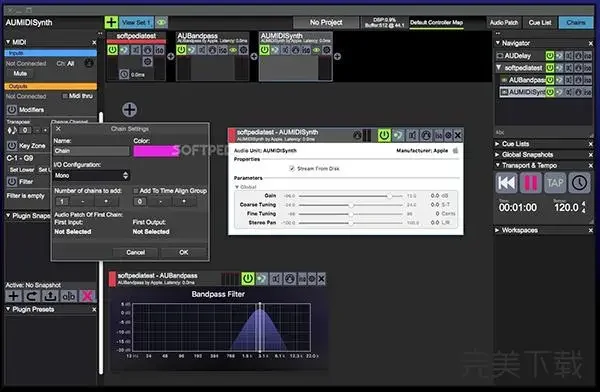Open the settings gear below softpediatest strip icons
The image size is (600, 392).
click(148, 61)
